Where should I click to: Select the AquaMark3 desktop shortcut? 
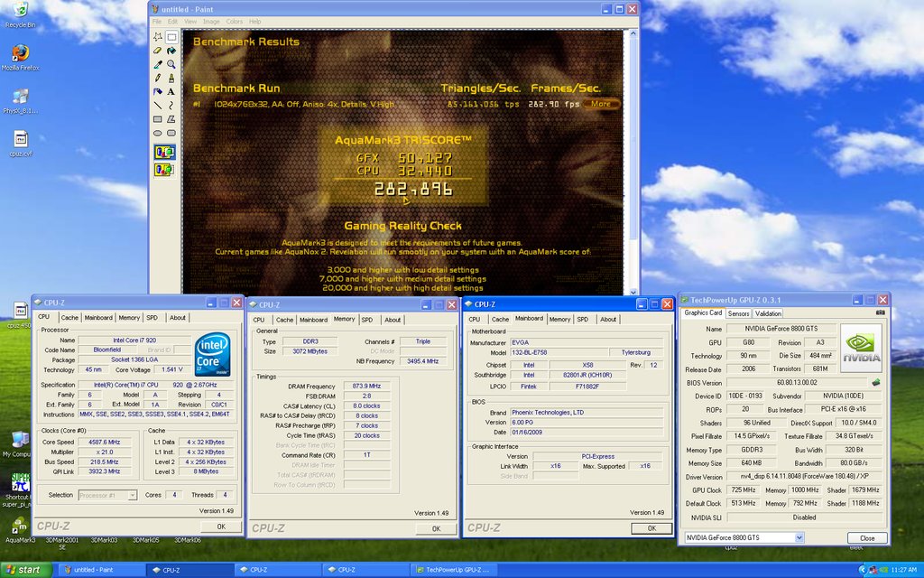[20, 529]
